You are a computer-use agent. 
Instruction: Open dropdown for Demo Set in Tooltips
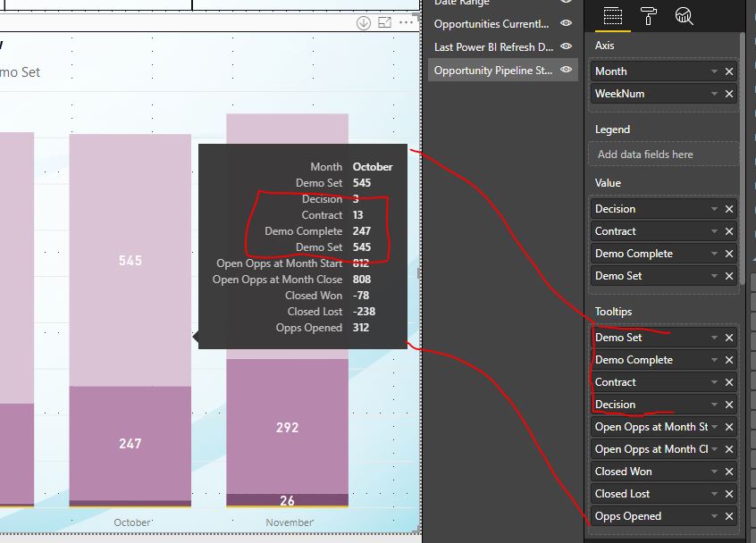click(x=714, y=338)
